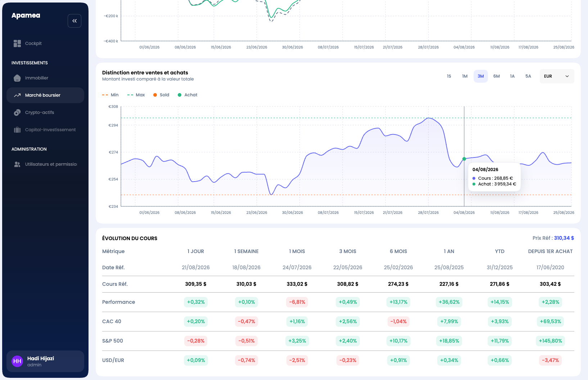This screenshot has width=588, height=380.
Task: Click the Utilisateurs et permissions people icon
Action: point(17,164)
